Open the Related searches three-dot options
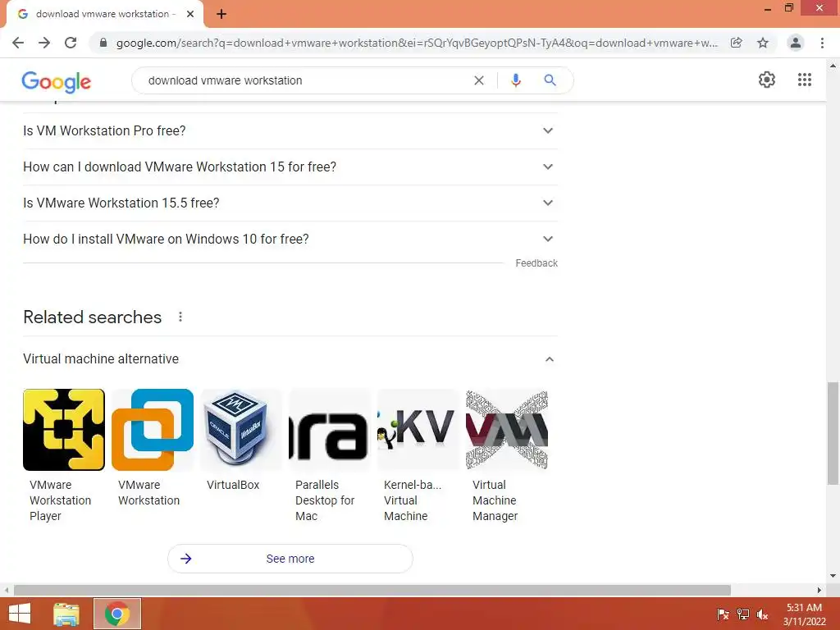Screen dimensions: 840x630 (x=180, y=317)
